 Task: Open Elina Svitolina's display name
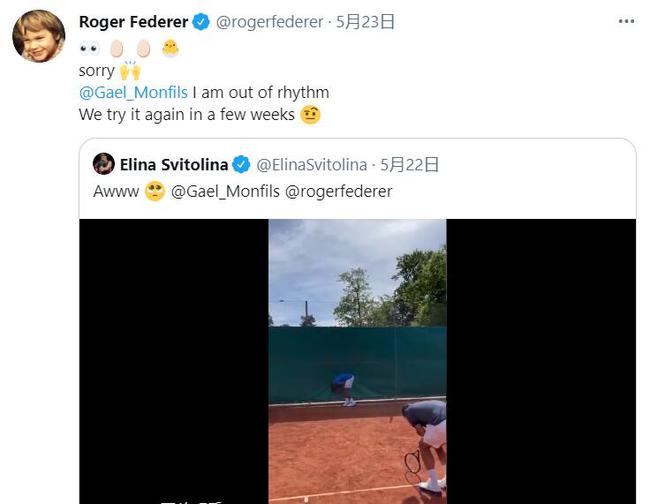click(x=174, y=165)
